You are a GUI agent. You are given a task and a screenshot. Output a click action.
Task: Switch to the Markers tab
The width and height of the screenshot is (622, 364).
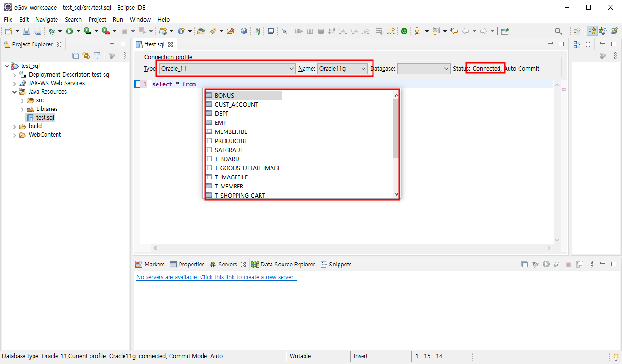(150, 264)
